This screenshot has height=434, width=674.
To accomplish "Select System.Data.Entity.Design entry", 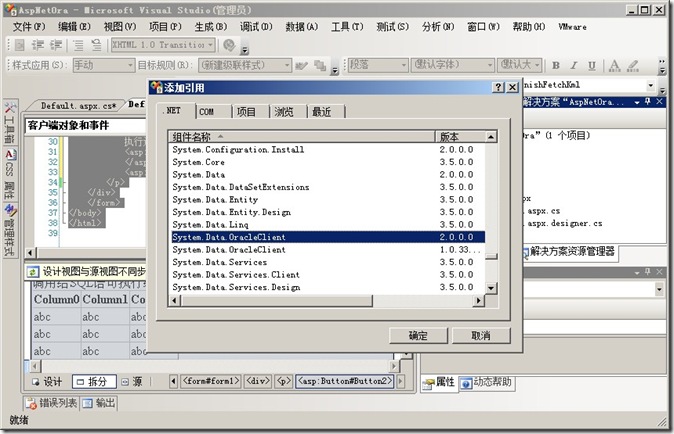I will pyautogui.click(x=327, y=212).
